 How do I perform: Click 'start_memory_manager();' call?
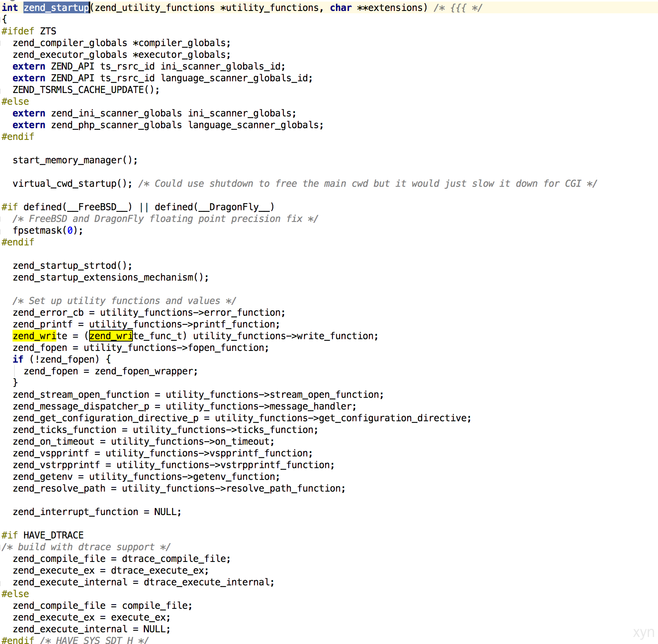click(x=75, y=160)
